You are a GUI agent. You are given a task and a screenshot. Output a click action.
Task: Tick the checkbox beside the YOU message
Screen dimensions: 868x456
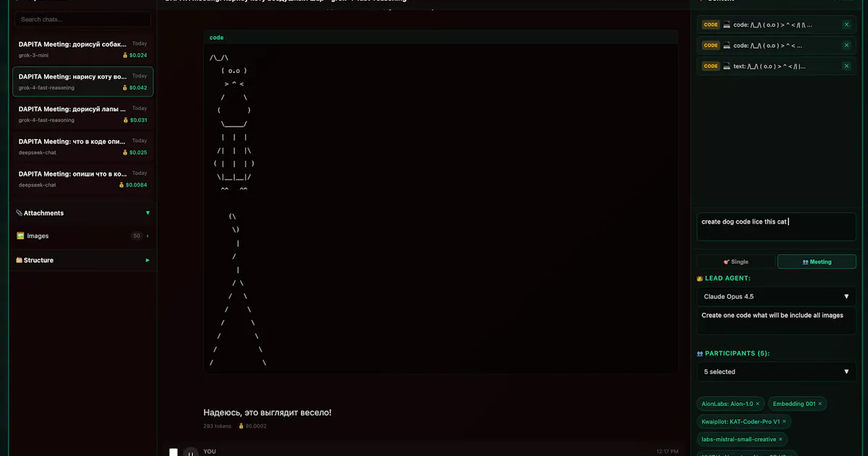pyautogui.click(x=174, y=452)
